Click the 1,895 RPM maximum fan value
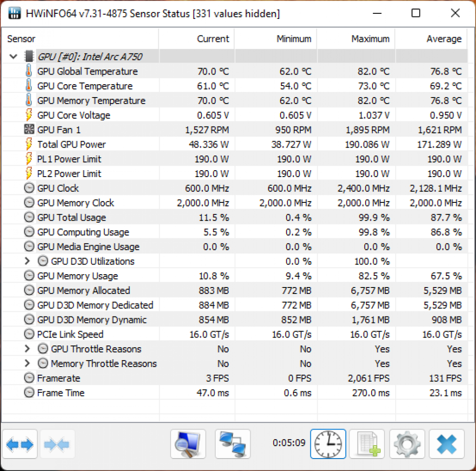Image resolution: width=476 pixels, height=471 pixels. [367, 130]
